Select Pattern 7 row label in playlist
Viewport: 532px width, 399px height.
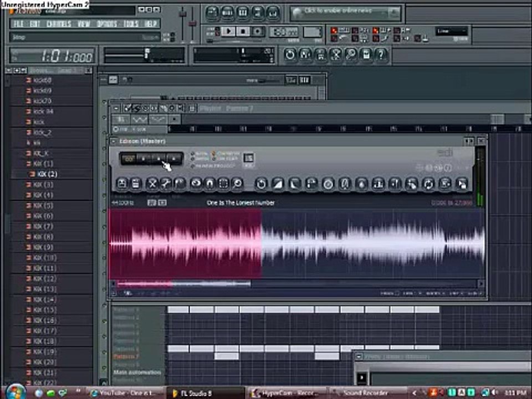point(126,356)
